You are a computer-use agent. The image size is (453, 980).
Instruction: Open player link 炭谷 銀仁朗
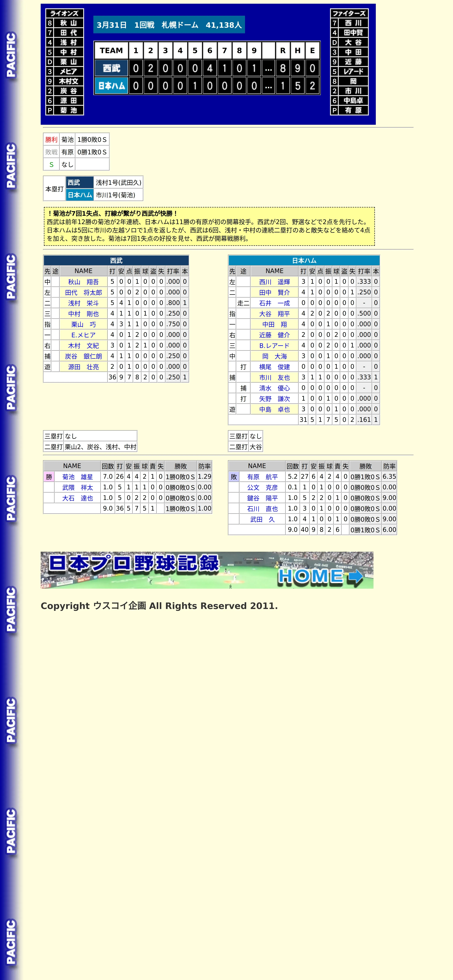[x=83, y=356]
